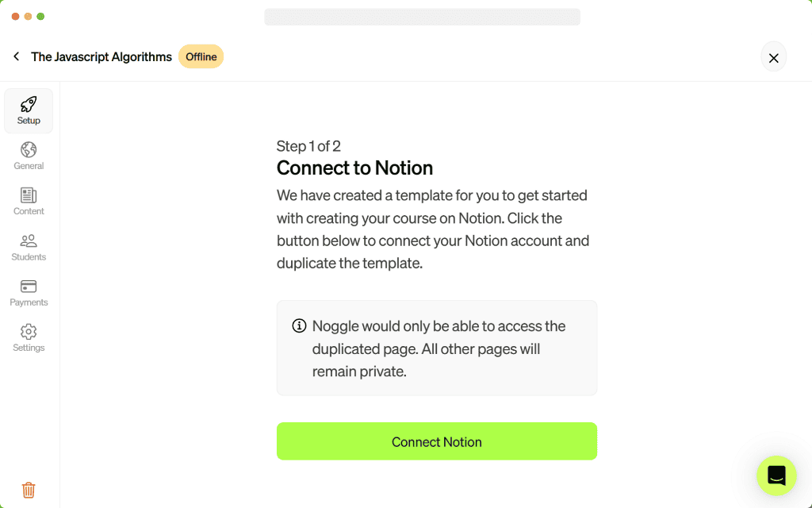Toggle the Offline status badge
Screen dimensions: 812x508
(201, 56)
